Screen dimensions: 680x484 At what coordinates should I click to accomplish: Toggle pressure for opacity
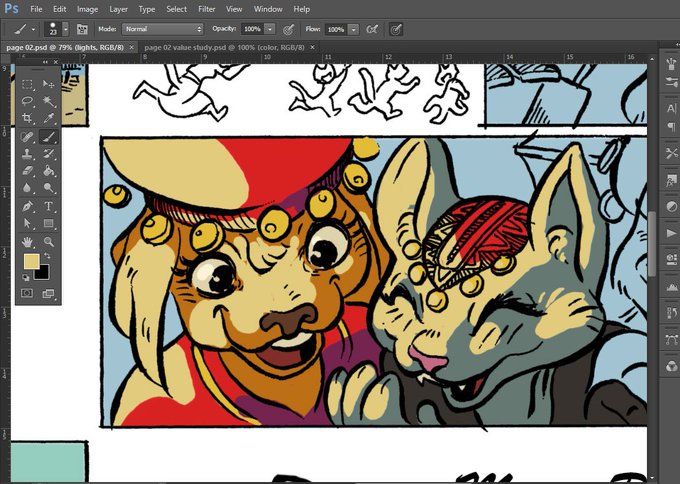[289, 29]
